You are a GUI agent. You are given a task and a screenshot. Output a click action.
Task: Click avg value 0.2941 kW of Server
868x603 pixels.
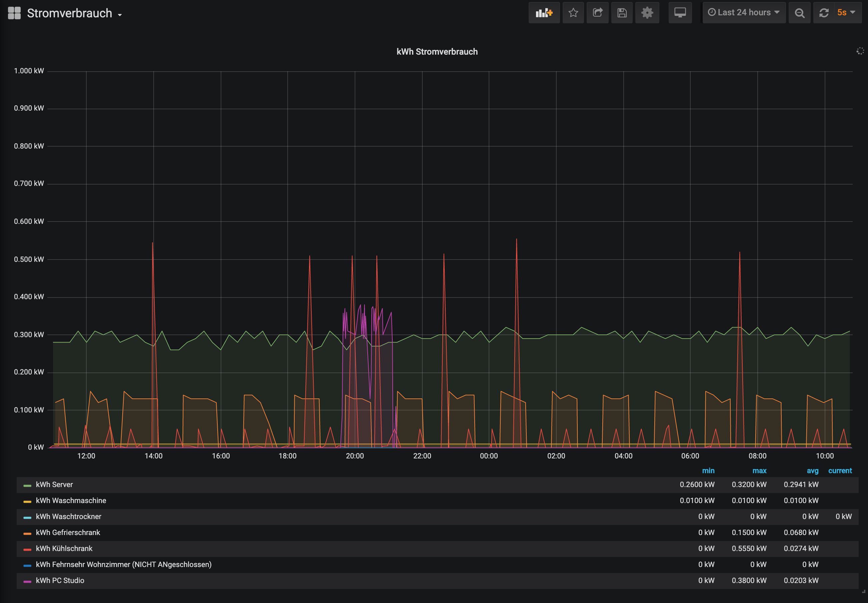tap(801, 485)
